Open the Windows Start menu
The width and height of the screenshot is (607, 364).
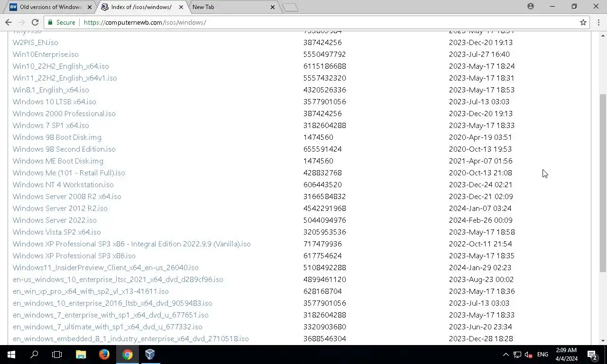click(x=11, y=354)
